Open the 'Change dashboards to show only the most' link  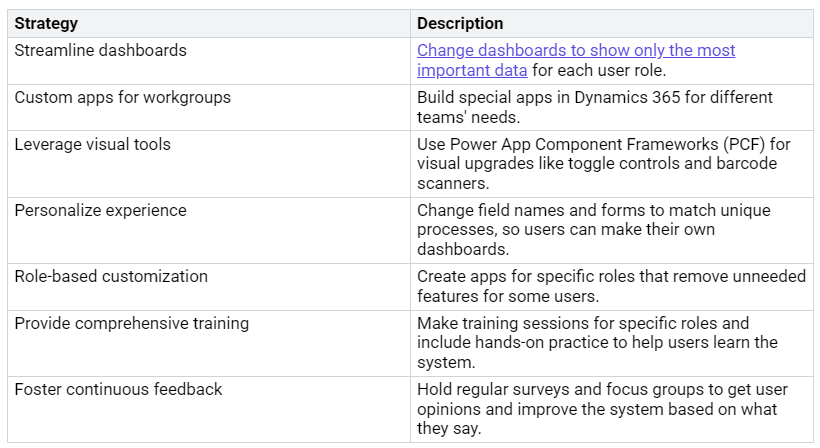(x=576, y=50)
